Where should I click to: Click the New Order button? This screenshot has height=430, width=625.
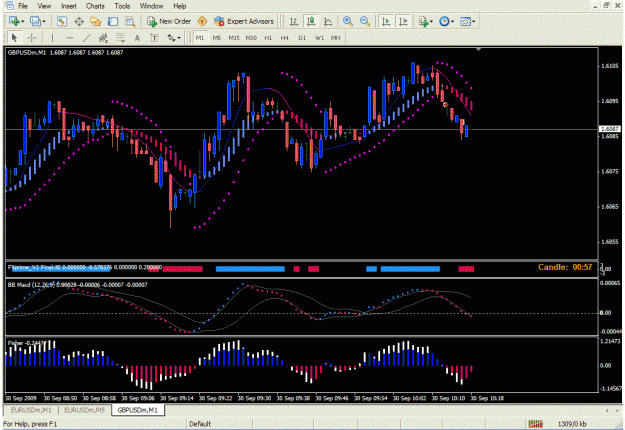click(169, 22)
